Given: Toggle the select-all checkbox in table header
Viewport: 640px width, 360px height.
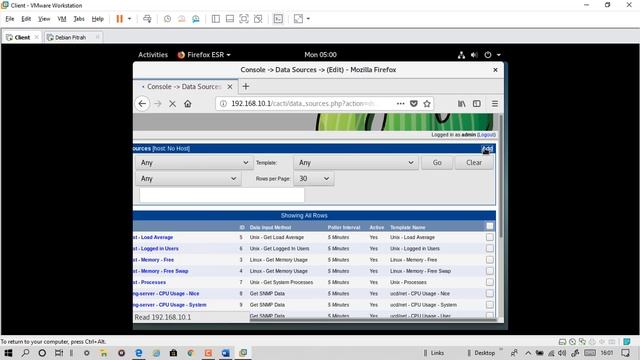Looking at the screenshot, I should (x=490, y=226).
